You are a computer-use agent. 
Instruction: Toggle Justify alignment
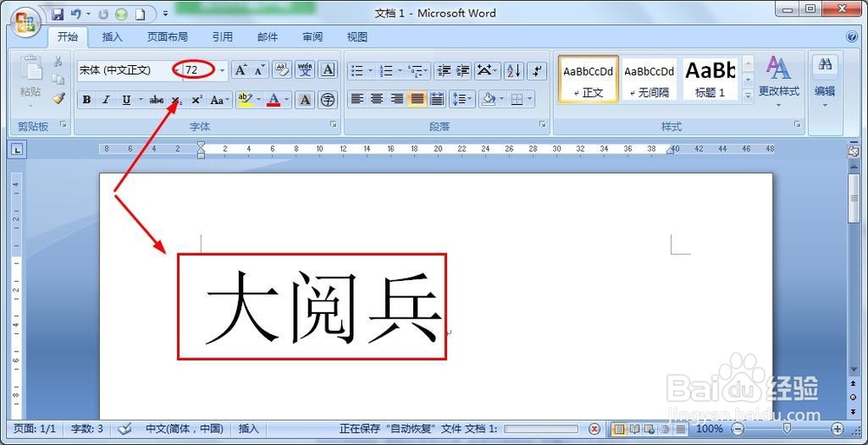[417, 99]
